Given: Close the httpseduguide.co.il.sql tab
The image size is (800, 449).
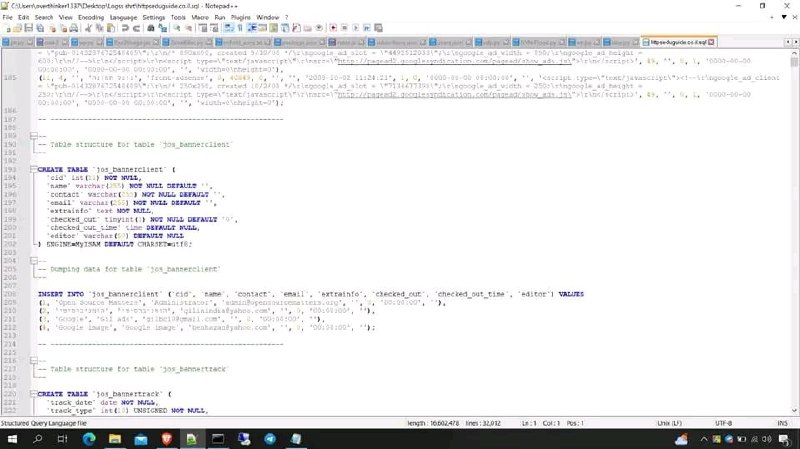Looking at the screenshot, I should [x=711, y=42].
